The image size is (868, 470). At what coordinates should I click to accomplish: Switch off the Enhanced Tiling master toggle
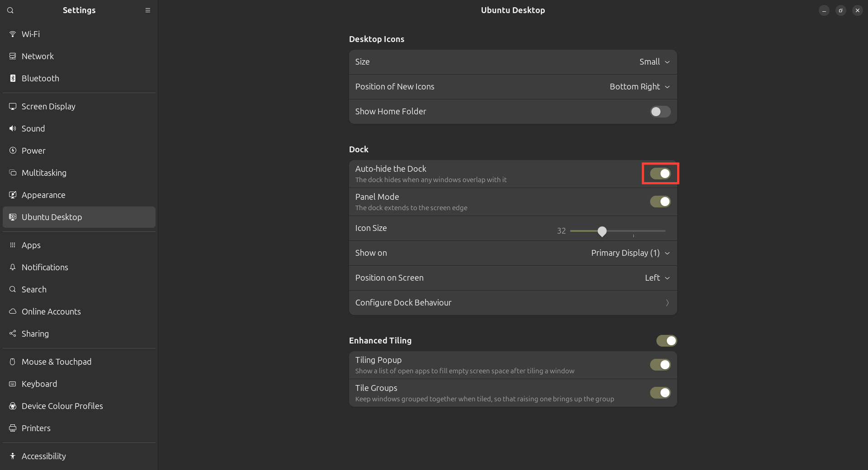(x=666, y=341)
